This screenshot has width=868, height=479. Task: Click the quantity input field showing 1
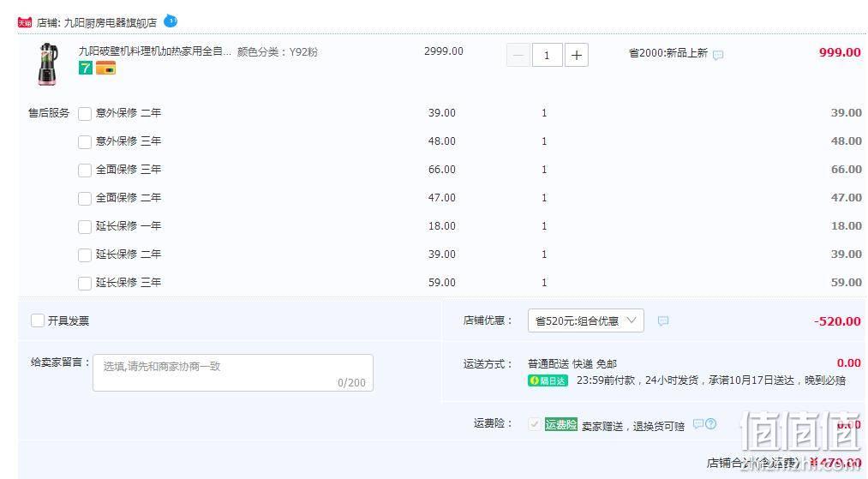(547, 55)
